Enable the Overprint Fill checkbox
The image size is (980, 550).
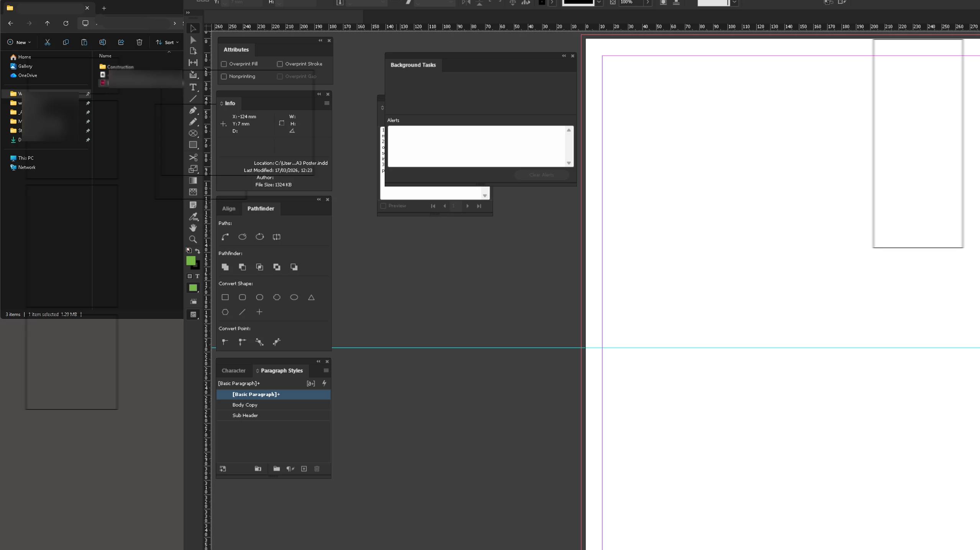click(224, 64)
